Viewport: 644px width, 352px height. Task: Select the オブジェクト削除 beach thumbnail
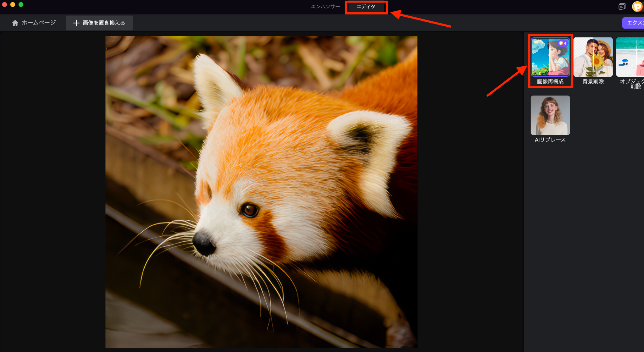pos(630,57)
